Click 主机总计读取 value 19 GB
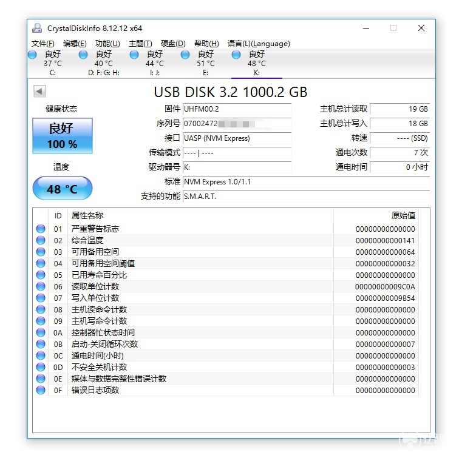 399,109
